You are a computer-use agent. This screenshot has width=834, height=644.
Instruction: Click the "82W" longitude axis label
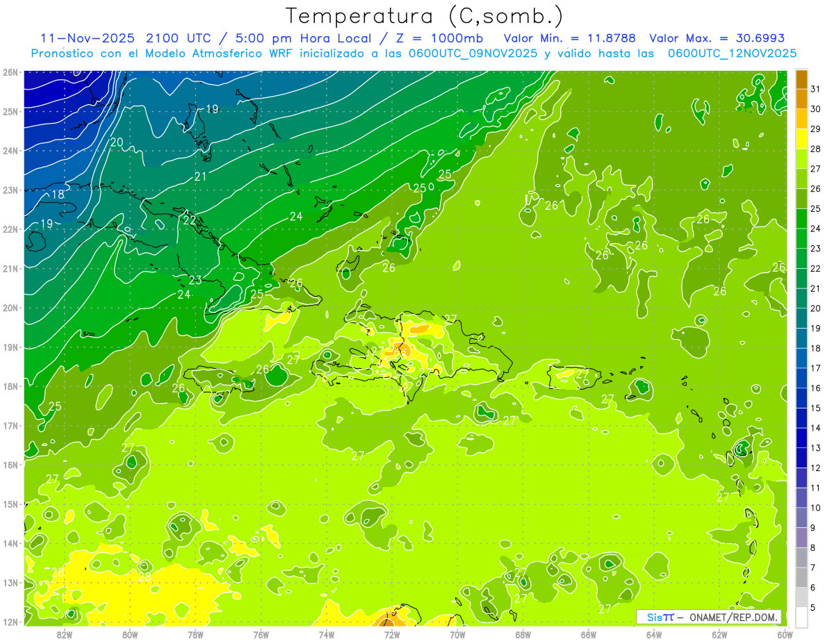[65, 634]
